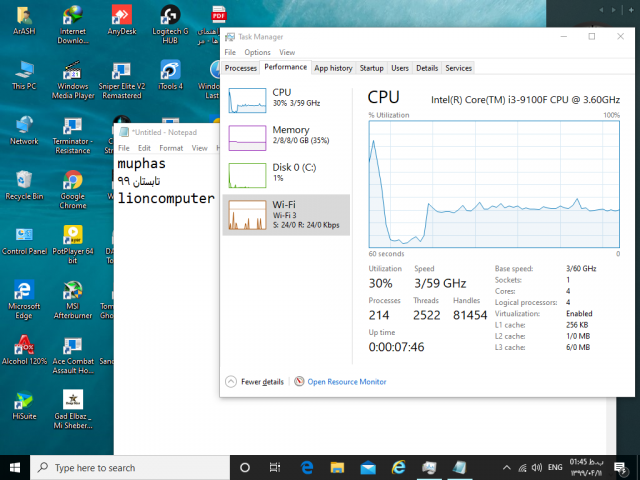The image size is (640, 480).
Task: Open Task Manager Options menu
Action: [x=257, y=52]
